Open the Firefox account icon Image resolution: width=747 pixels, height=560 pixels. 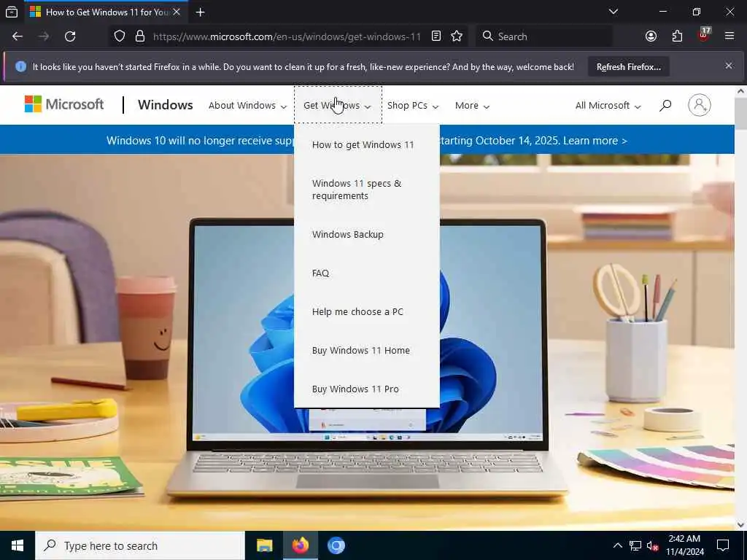coord(651,36)
